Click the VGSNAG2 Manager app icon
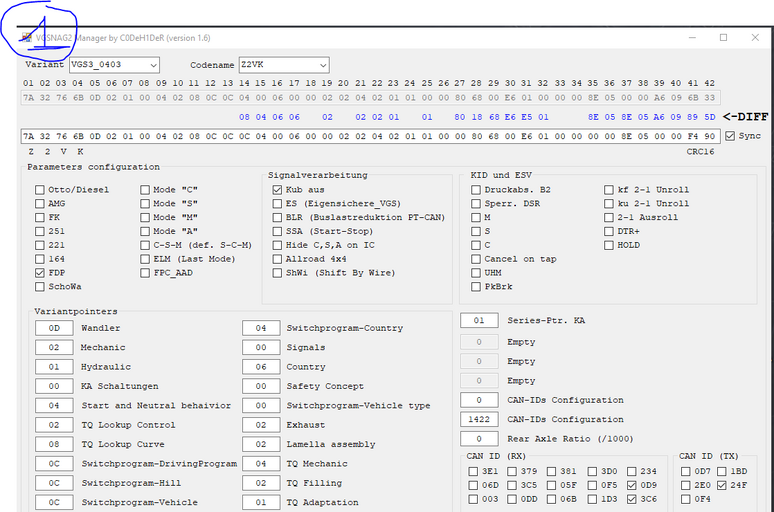This screenshot has width=774, height=512. 26,38
